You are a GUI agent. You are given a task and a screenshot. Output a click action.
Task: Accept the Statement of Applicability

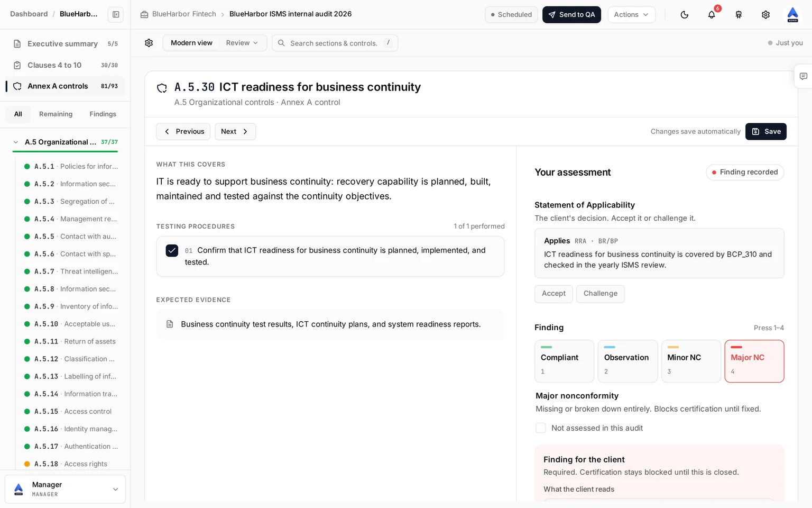[553, 294]
